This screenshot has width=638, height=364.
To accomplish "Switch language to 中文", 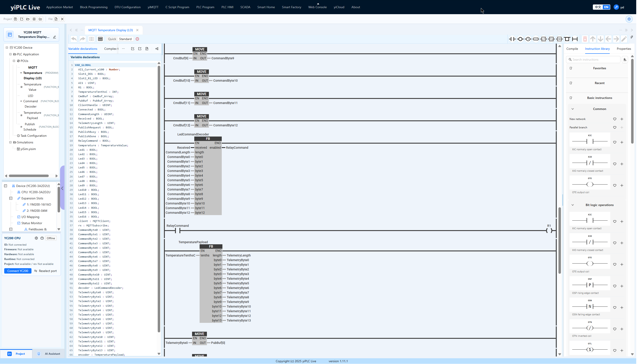I will click(x=597, y=7).
